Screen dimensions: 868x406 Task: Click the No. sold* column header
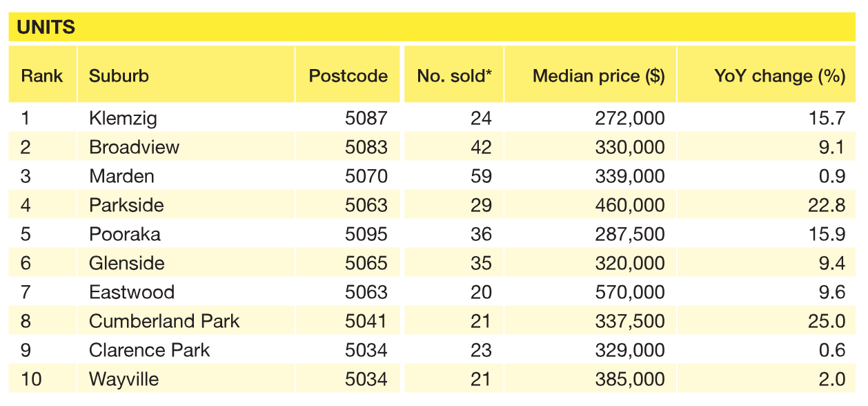point(454,76)
